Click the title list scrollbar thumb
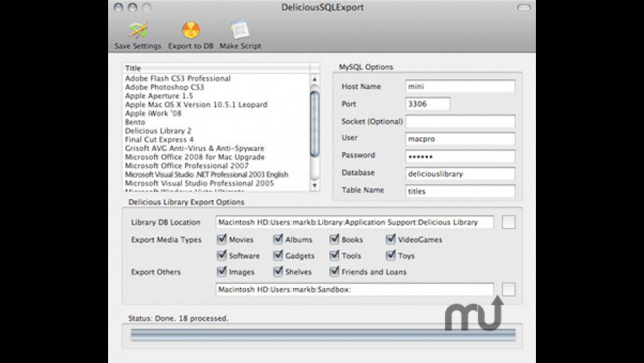This screenshot has width=644, height=363. (x=315, y=124)
